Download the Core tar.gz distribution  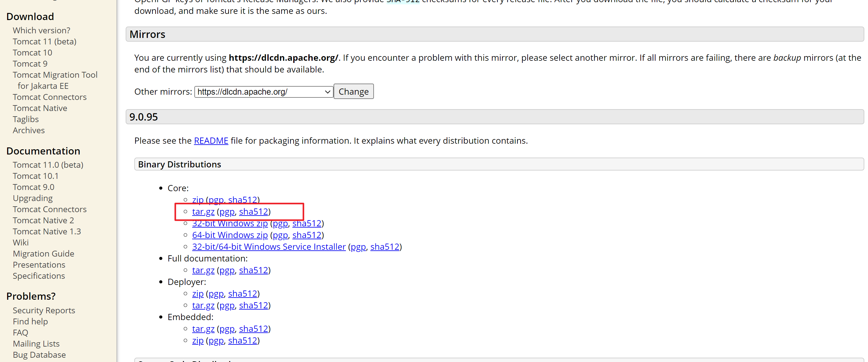(x=203, y=212)
